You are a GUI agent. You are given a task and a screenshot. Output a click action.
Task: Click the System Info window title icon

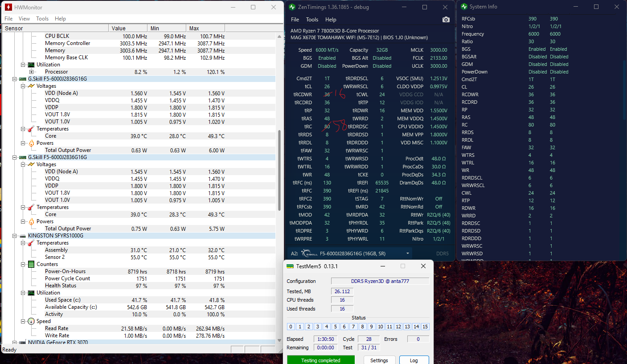click(464, 7)
